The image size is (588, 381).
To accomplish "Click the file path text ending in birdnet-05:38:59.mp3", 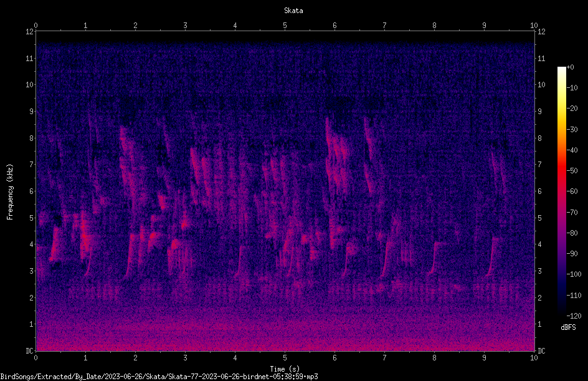I will [x=159, y=377].
